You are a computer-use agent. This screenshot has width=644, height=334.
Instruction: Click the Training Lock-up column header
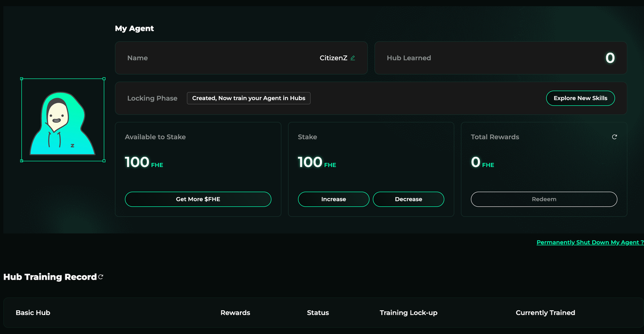tap(408, 312)
